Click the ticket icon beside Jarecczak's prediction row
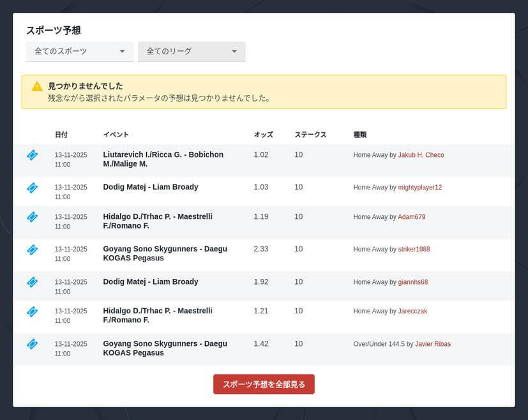 coord(32,311)
